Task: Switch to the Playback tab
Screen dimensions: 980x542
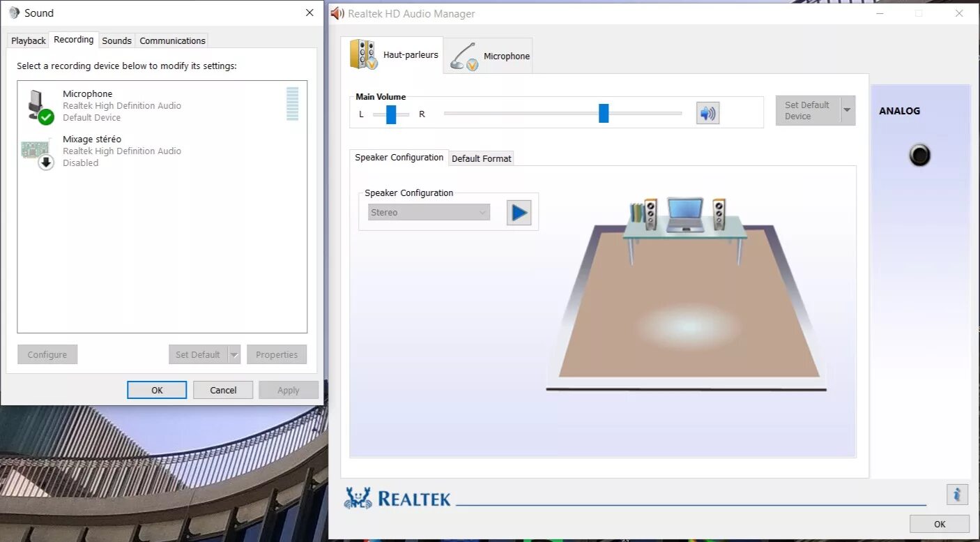Action: pos(29,40)
